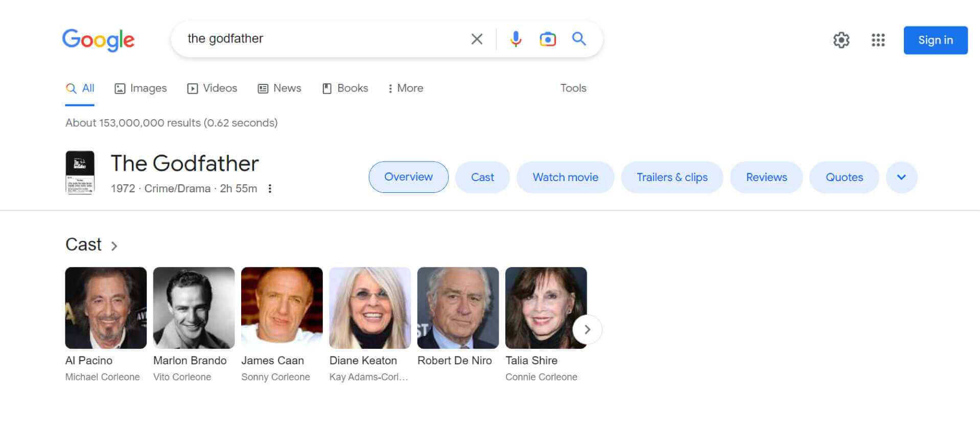This screenshot has height=424, width=980.
Task: Open the Marlon Brando name link
Action: 190,361
